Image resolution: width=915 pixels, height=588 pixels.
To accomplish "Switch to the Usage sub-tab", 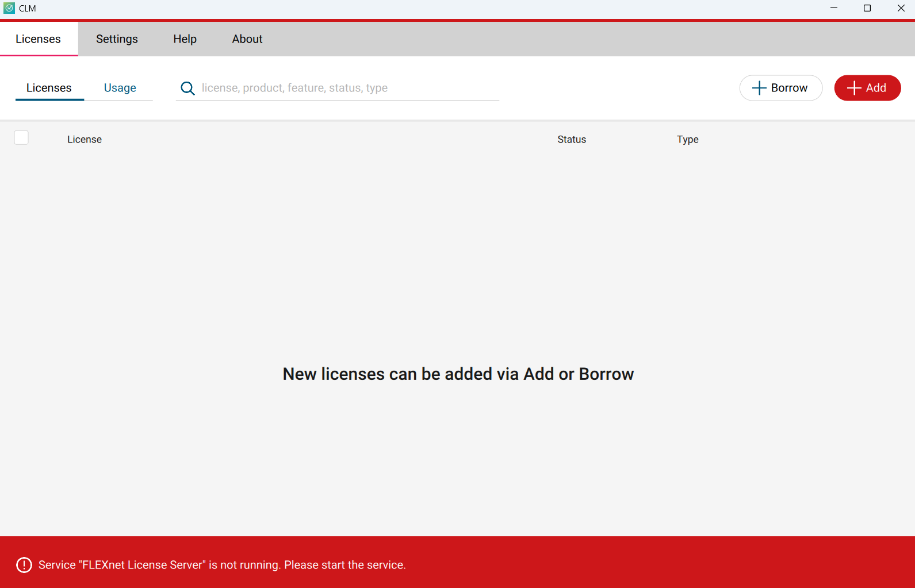I will pos(120,88).
